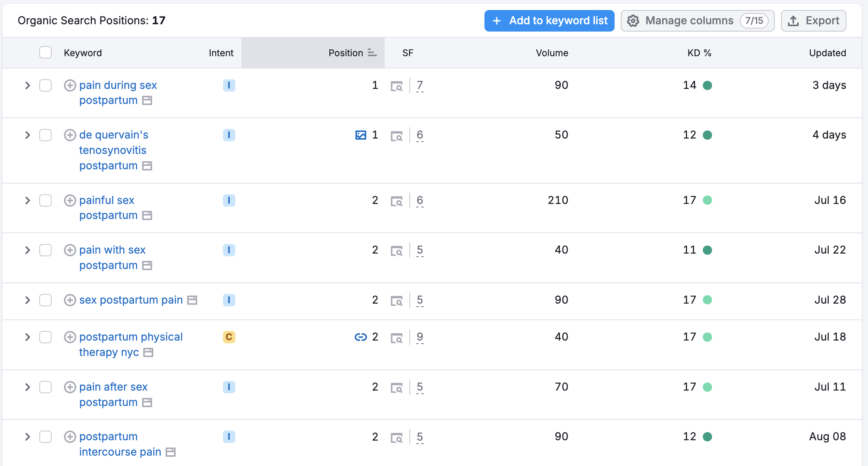
Task: Click the Commercial intent badge C
Action: pyautogui.click(x=229, y=337)
